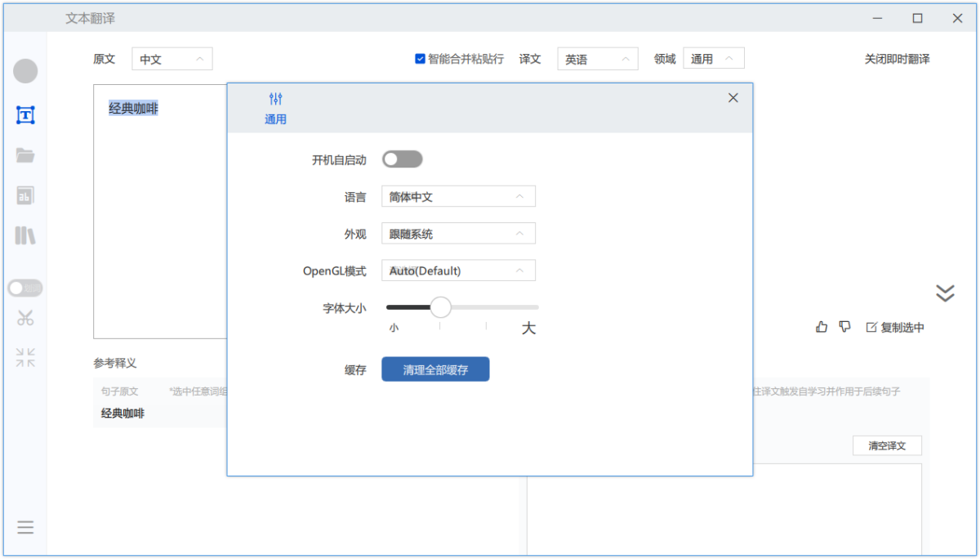This screenshot has height=559, width=980.
Task: Open the 语言 dropdown showing 简体中文
Action: click(458, 197)
